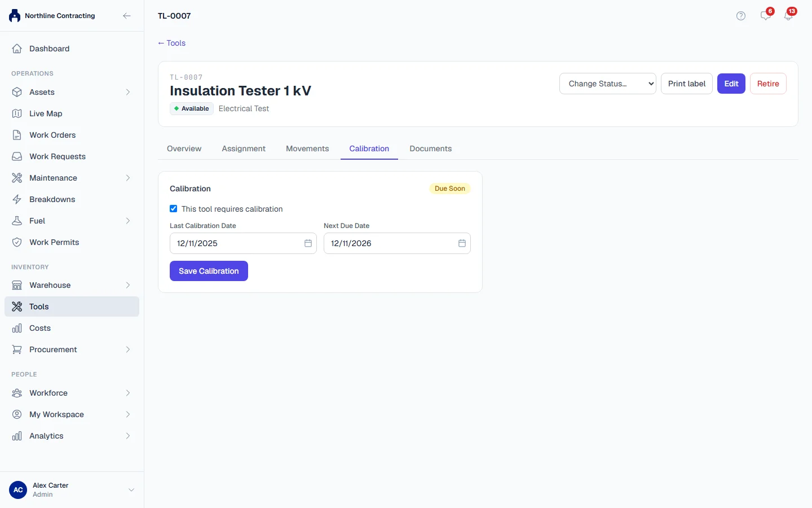The width and height of the screenshot is (812, 508).
Task: Click the Alex Carter avatar
Action: [18, 490]
